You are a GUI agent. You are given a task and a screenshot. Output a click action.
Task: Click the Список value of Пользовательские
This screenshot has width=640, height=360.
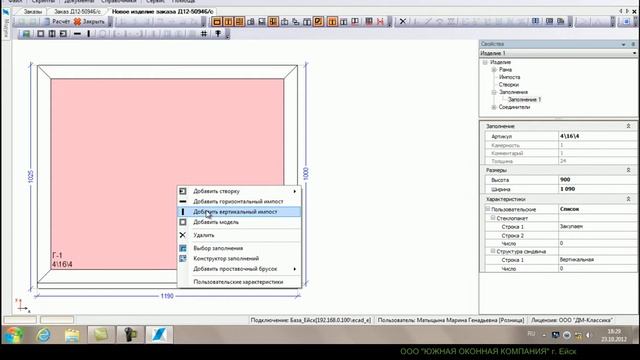[x=598, y=209]
